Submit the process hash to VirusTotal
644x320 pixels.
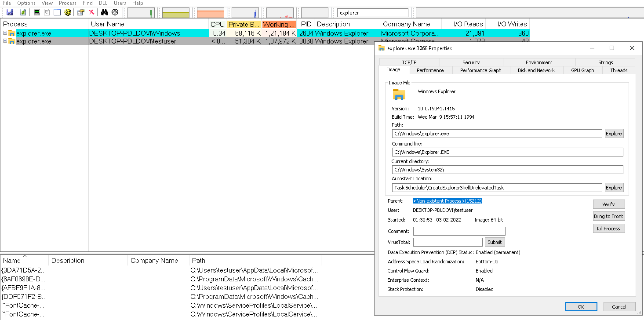[x=495, y=242]
